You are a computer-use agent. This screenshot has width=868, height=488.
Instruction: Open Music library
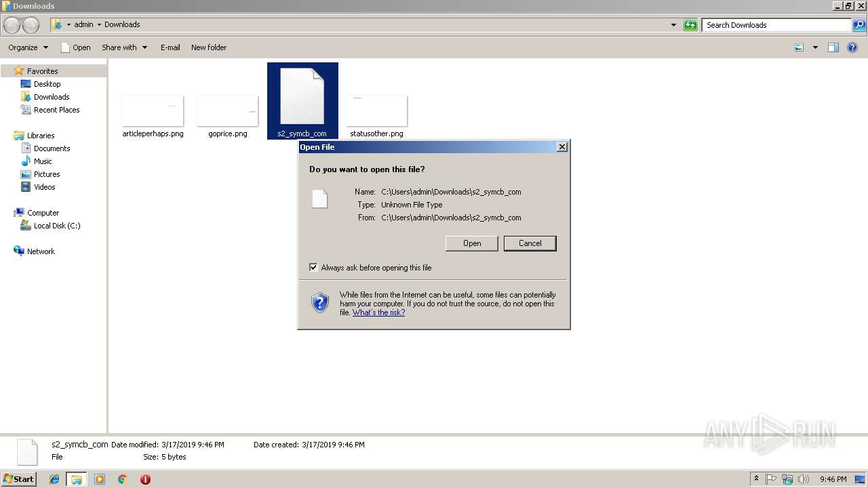[43, 161]
